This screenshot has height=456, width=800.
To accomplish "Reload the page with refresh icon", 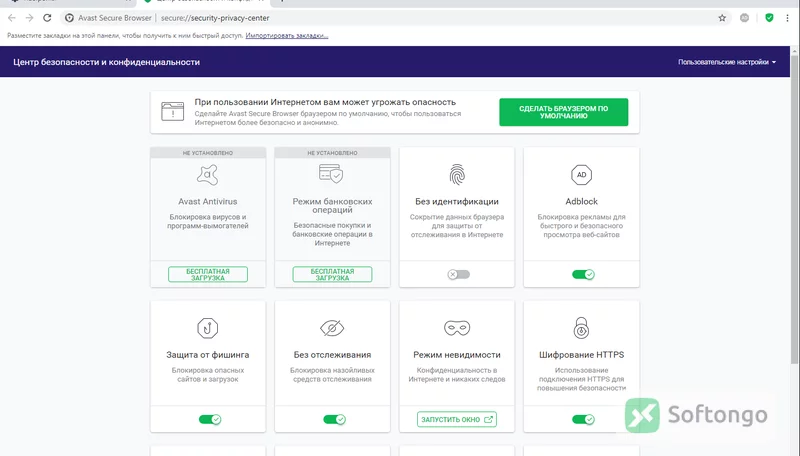I will click(47, 18).
